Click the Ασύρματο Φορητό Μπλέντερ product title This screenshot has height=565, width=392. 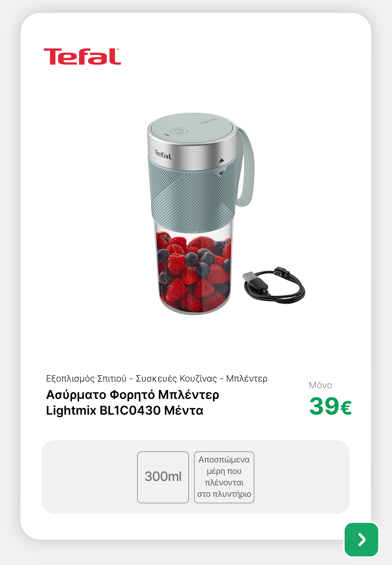[133, 395]
